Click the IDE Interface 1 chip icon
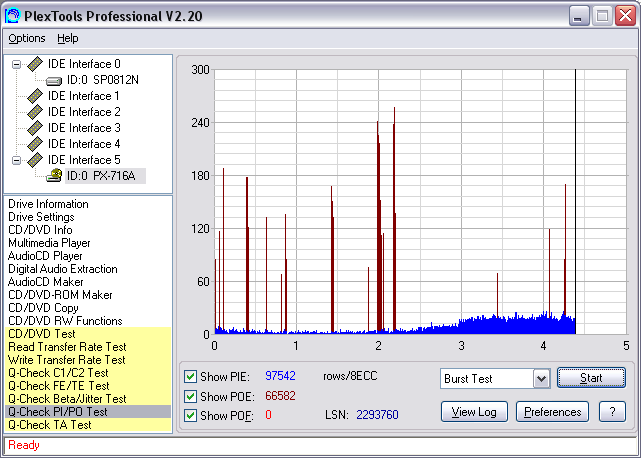 (35, 96)
